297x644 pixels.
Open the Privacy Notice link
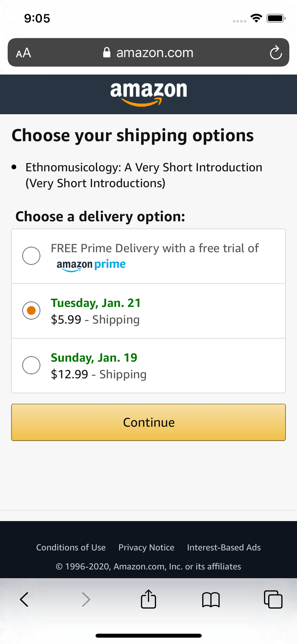[146, 547]
